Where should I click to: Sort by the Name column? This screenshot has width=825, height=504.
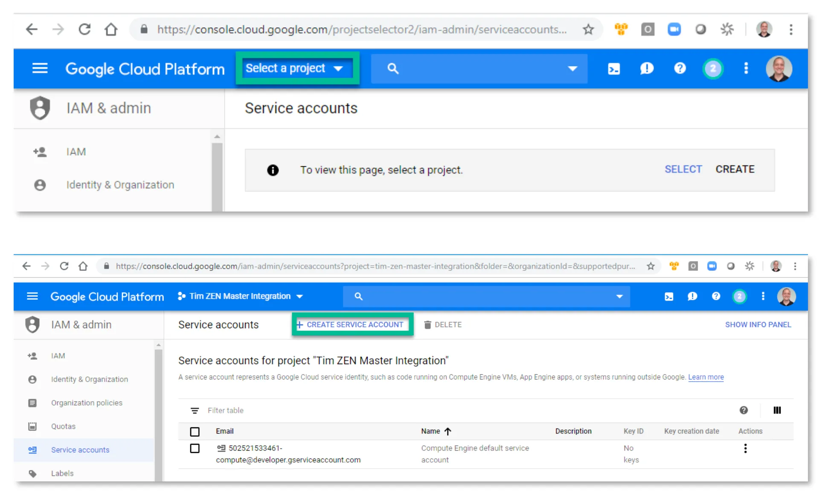click(x=436, y=431)
